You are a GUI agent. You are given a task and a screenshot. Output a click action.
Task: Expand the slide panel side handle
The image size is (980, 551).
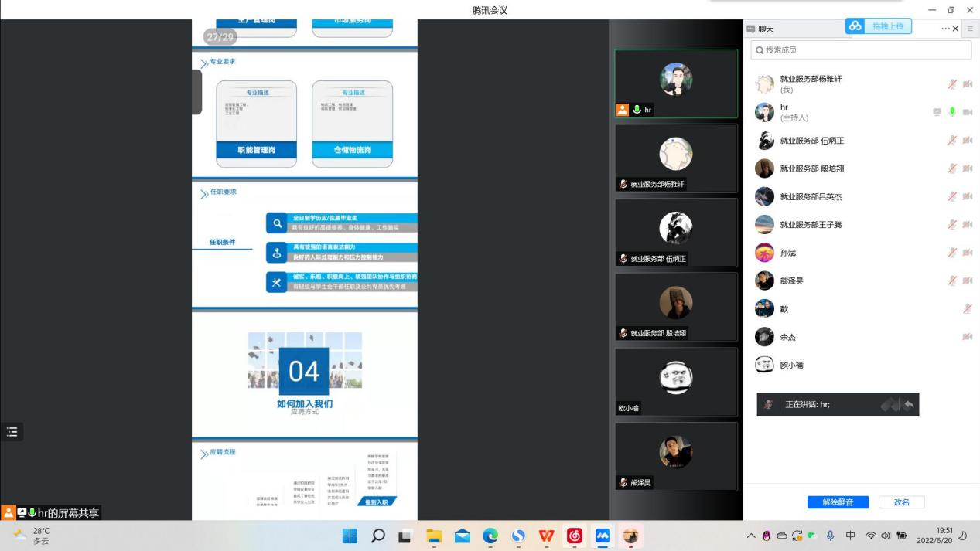[x=196, y=93]
